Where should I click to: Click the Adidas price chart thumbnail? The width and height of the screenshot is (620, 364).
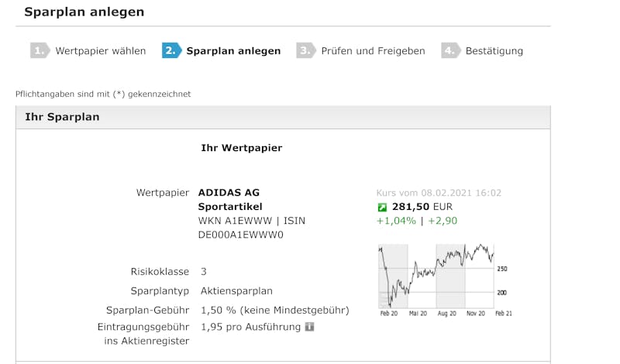pyautogui.click(x=445, y=280)
